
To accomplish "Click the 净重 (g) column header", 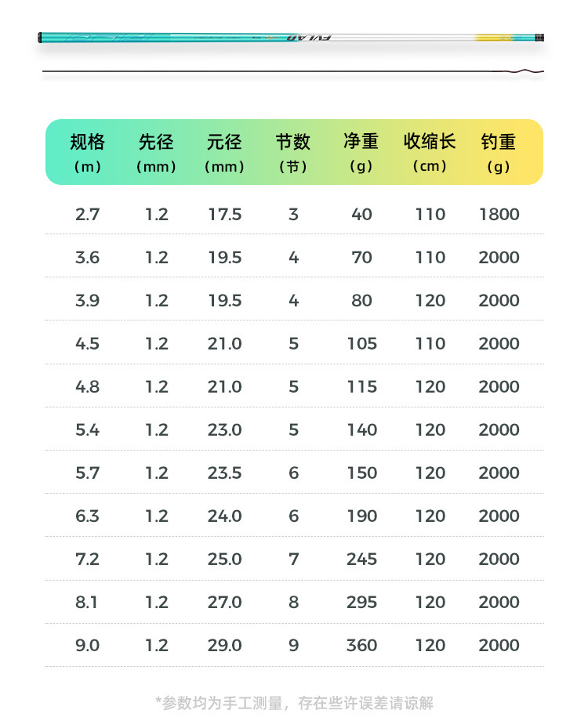I will [361, 152].
